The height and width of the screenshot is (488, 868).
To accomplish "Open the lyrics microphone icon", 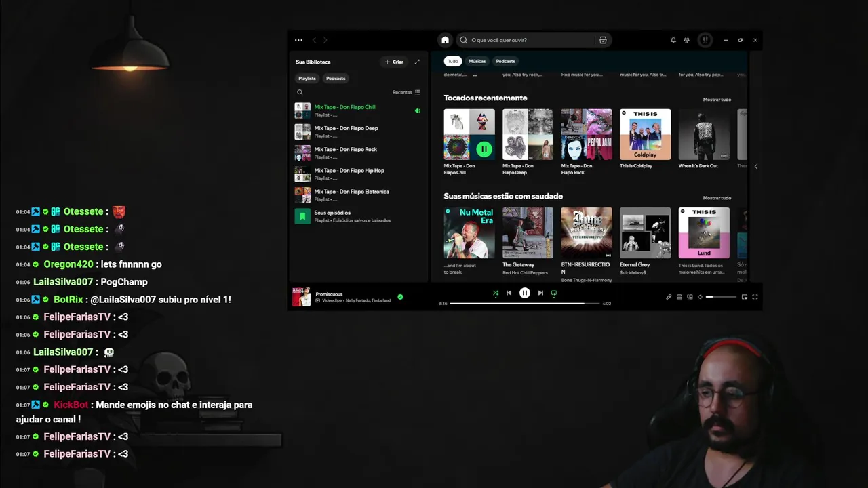I will tap(669, 297).
